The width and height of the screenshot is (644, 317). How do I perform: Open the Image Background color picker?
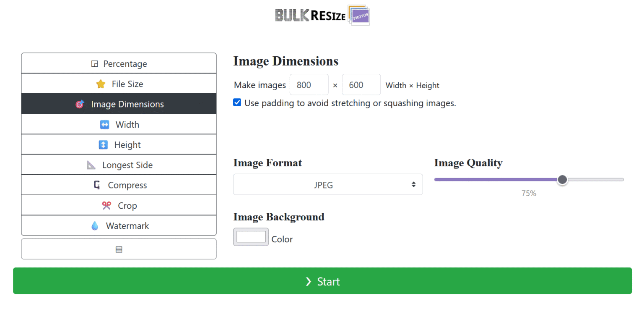[x=250, y=236]
